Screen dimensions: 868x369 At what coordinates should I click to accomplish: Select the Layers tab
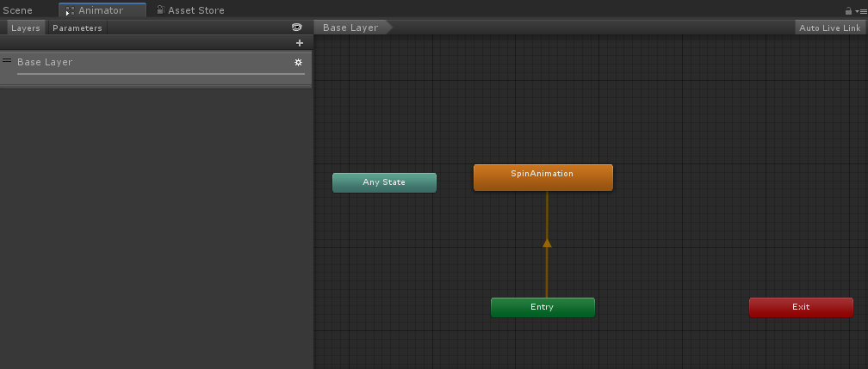(x=26, y=28)
